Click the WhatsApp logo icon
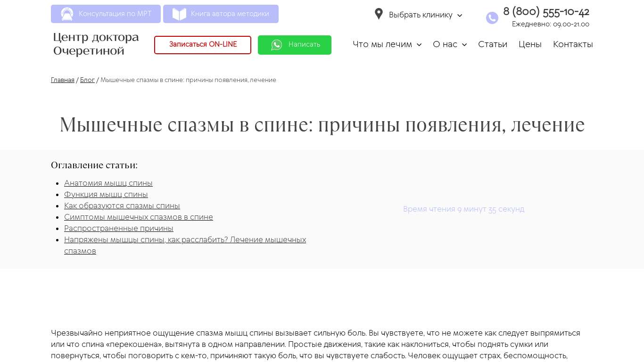The image size is (644, 362). click(x=277, y=45)
